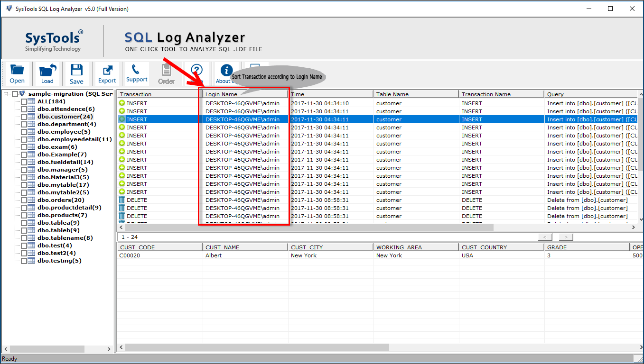Click the Query column header

point(590,94)
